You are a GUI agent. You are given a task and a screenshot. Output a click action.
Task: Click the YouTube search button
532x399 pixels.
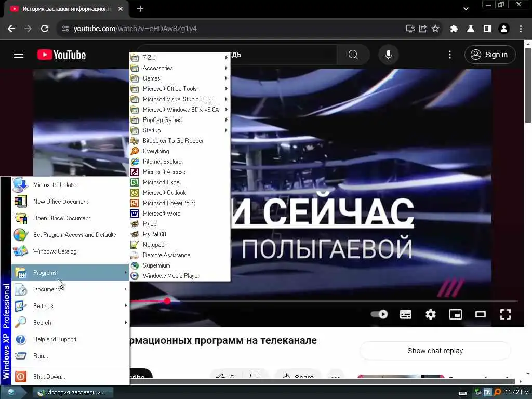[x=353, y=55]
